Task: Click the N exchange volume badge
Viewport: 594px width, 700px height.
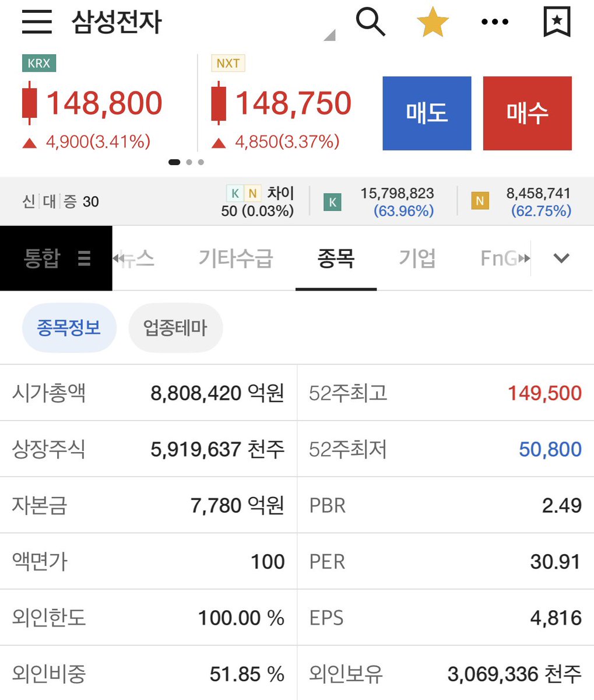Action: click(x=480, y=199)
